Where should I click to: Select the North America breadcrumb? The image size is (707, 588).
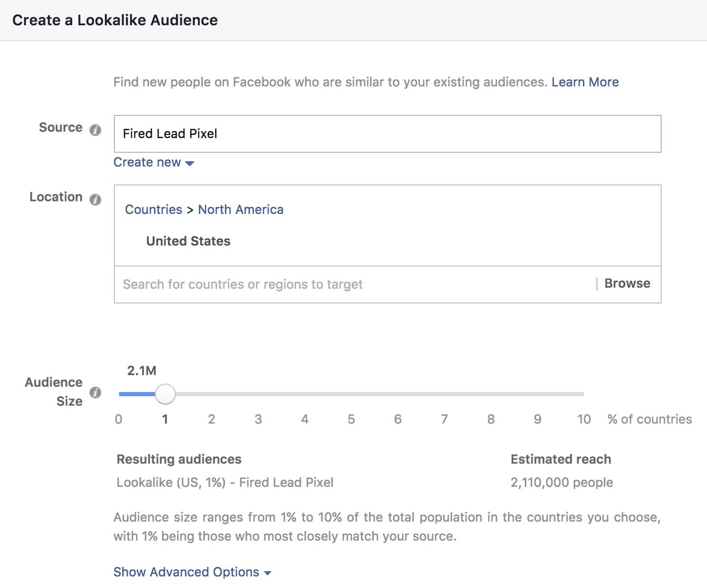(240, 210)
